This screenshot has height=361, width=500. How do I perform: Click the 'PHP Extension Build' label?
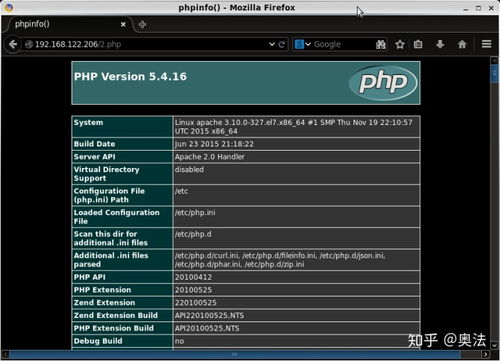click(114, 328)
